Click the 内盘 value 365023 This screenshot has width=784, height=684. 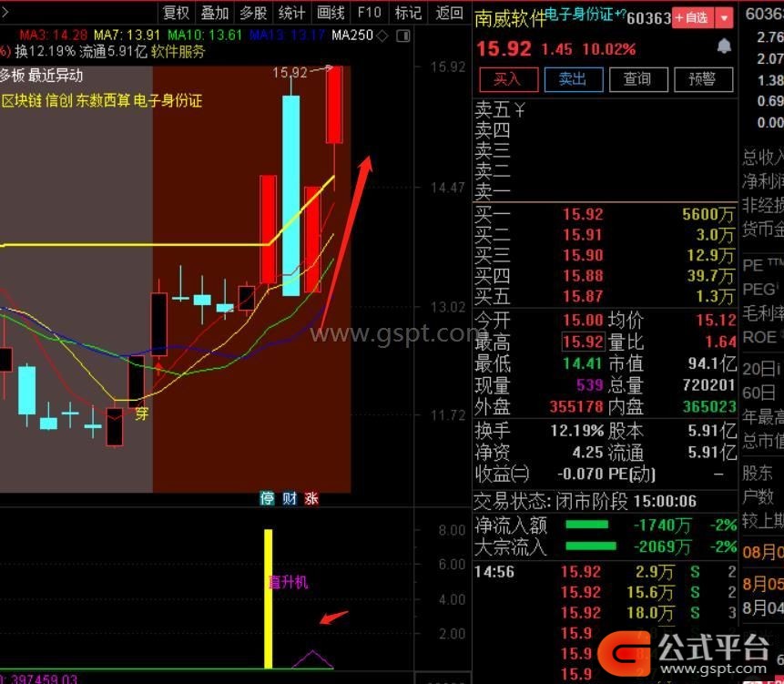click(709, 407)
